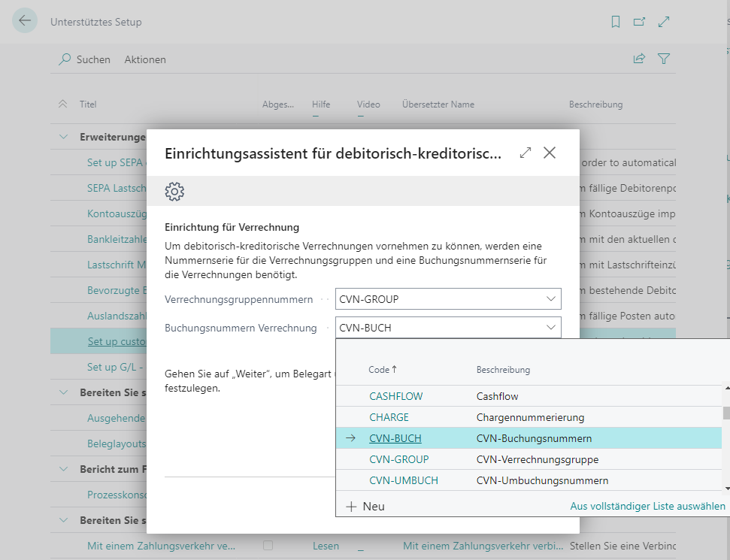Open the Lastschrift M setup entry

click(117, 265)
